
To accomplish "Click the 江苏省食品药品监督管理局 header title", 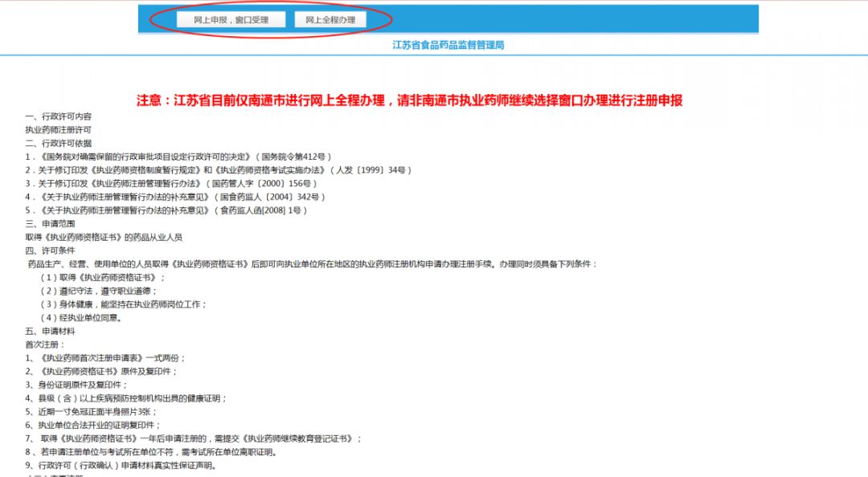I will (x=448, y=46).
